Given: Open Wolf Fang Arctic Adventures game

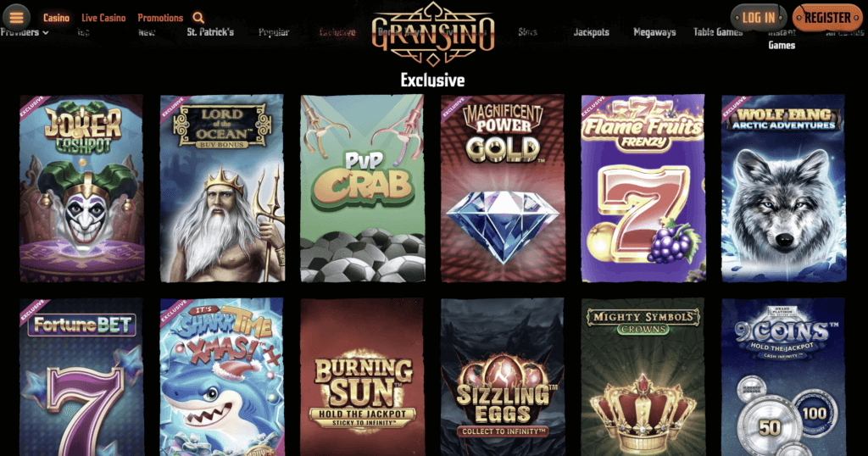Looking at the screenshot, I should [784, 188].
